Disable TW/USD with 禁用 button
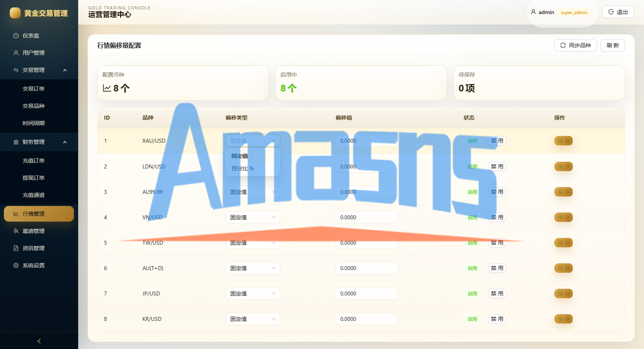The image size is (644, 349). [x=497, y=243]
